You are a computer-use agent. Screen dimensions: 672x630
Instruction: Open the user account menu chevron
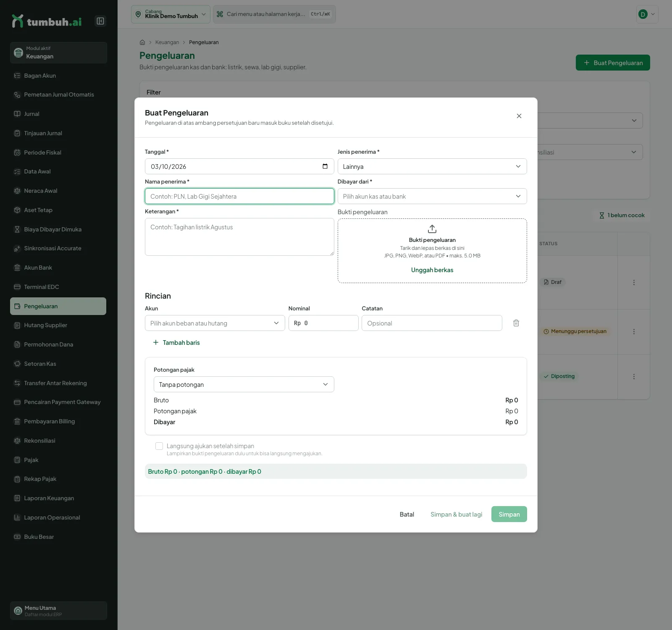[653, 14]
